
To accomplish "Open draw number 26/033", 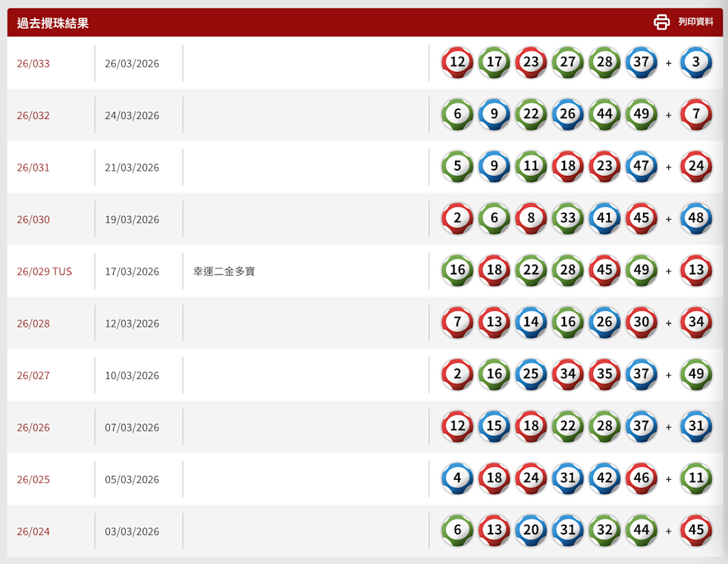I will pyautogui.click(x=33, y=64).
